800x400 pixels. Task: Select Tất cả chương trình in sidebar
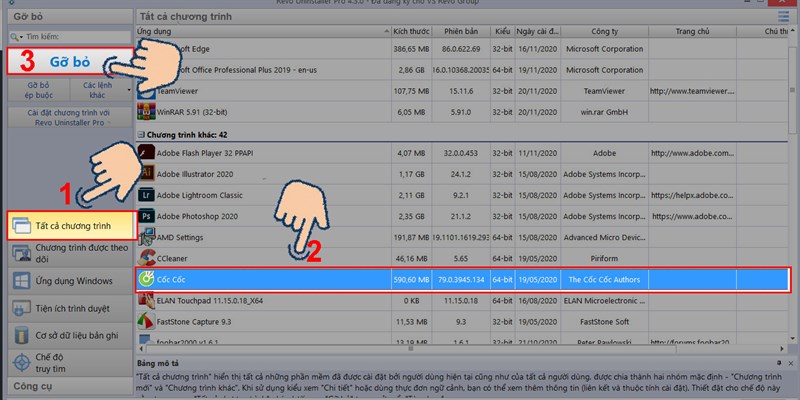[x=72, y=226]
